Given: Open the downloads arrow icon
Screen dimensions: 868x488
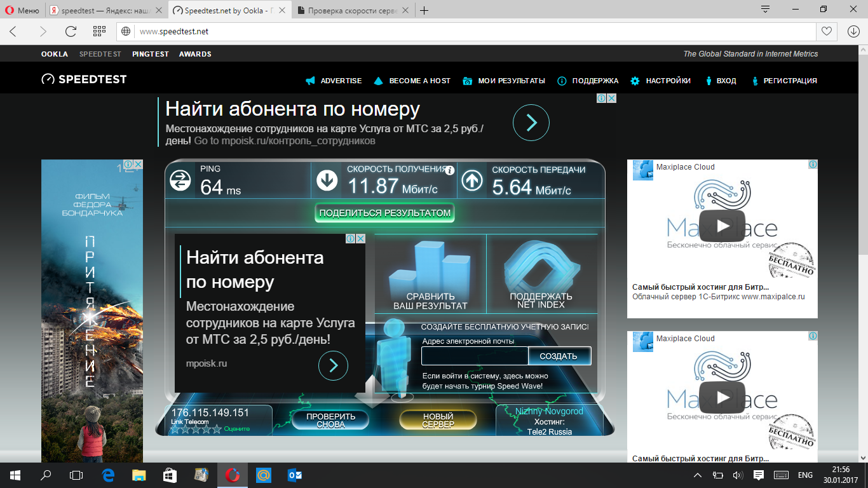Looking at the screenshot, I should 853,31.
